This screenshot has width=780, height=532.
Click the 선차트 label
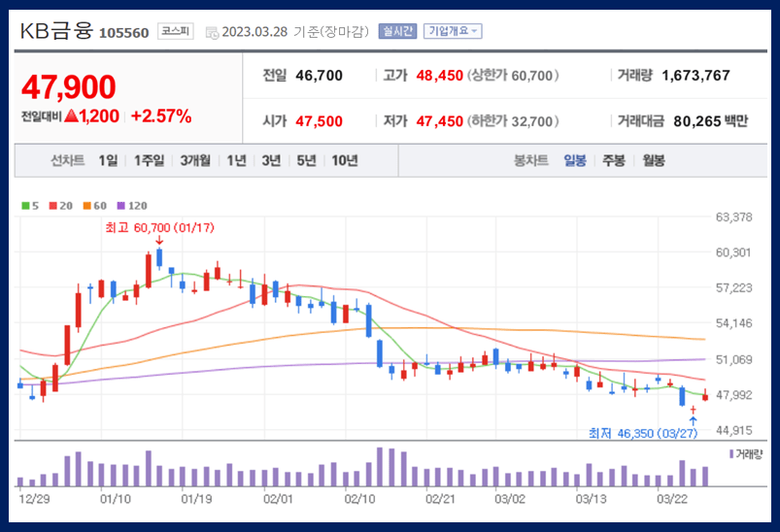(68, 160)
